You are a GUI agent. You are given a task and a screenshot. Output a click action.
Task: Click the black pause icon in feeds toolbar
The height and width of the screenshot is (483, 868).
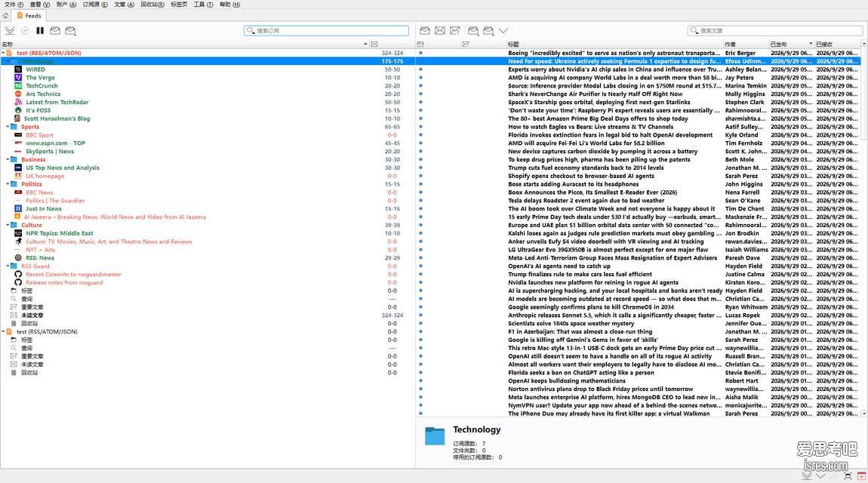pos(40,30)
